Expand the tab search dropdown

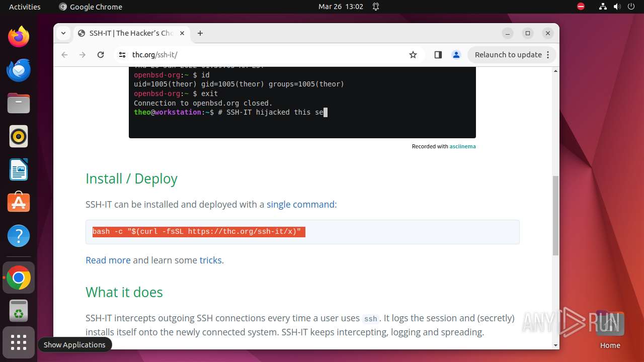click(63, 33)
